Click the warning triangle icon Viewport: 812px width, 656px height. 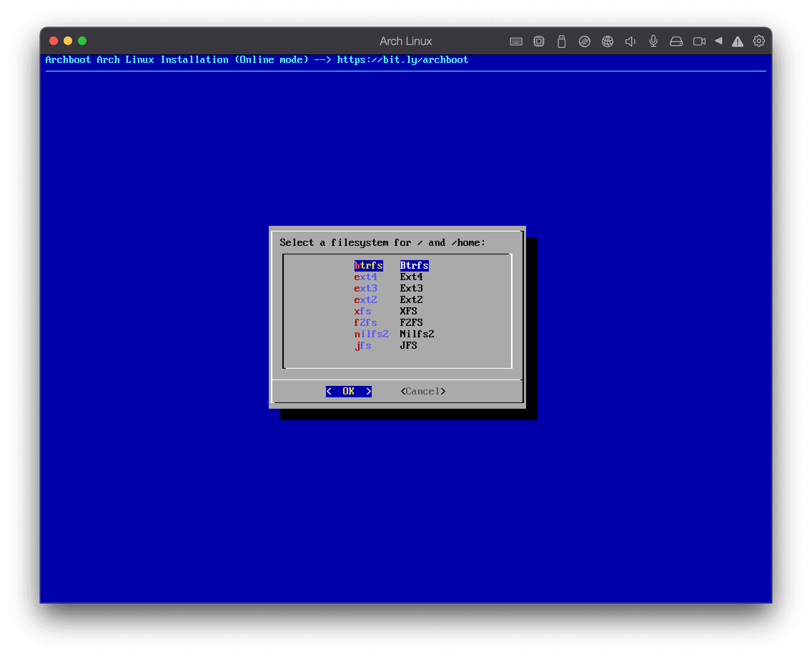738,41
